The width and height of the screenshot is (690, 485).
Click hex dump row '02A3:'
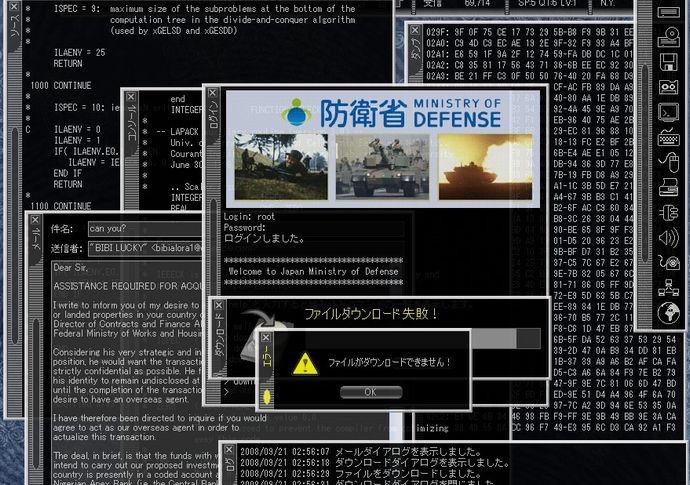click(x=529, y=76)
